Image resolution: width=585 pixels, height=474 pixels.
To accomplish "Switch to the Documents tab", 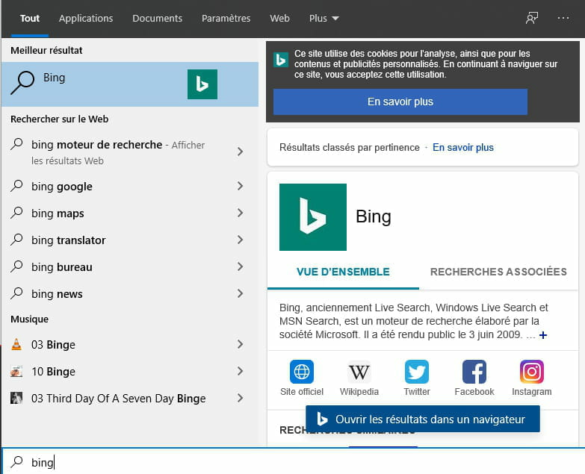I will [157, 18].
